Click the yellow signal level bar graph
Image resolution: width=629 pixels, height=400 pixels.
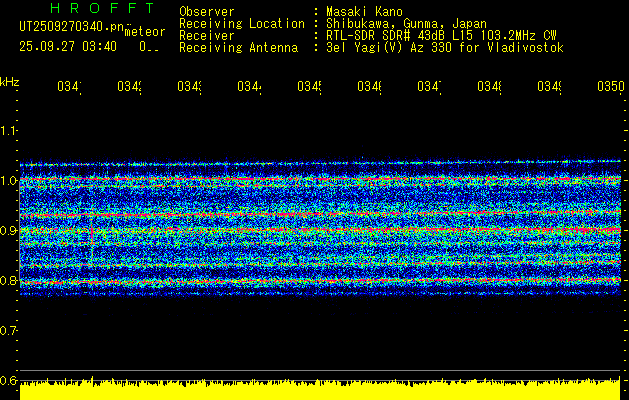pyautogui.click(x=320, y=391)
